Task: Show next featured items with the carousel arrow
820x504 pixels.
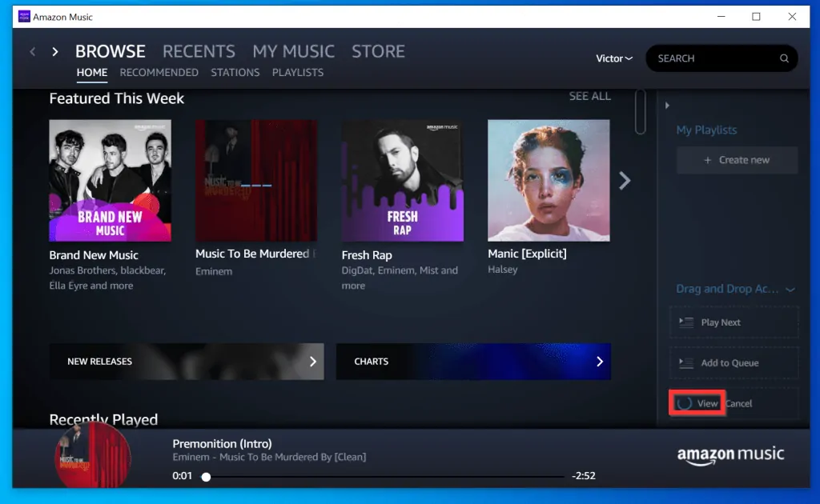Action: [625, 181]
